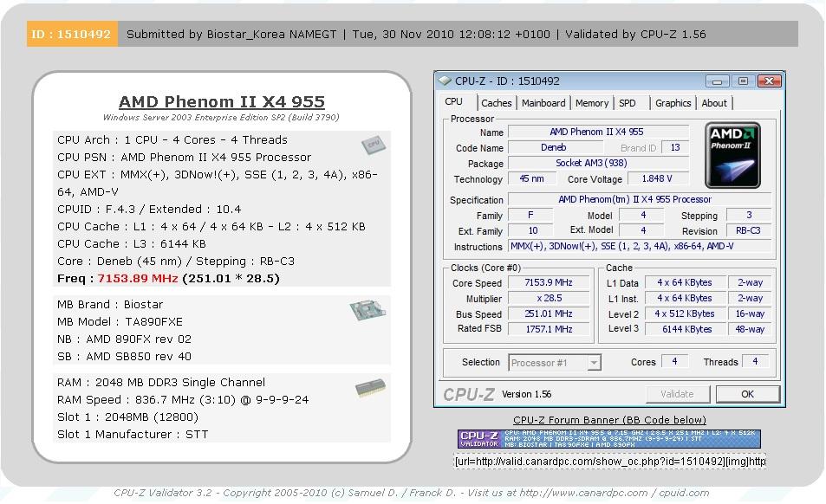
Task: Click the Multiplier value x 28.5
Action: pyautogui.click(x=549, y=298)
